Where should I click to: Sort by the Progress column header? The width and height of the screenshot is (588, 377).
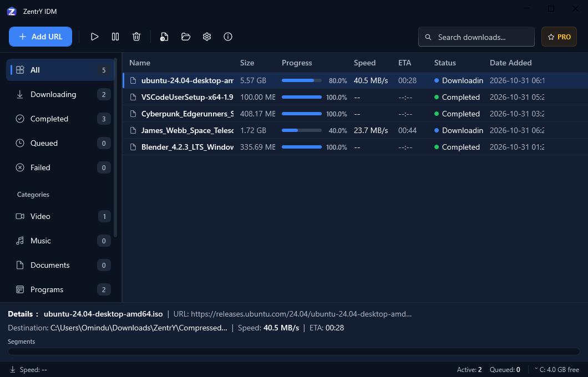pos(297,63)
